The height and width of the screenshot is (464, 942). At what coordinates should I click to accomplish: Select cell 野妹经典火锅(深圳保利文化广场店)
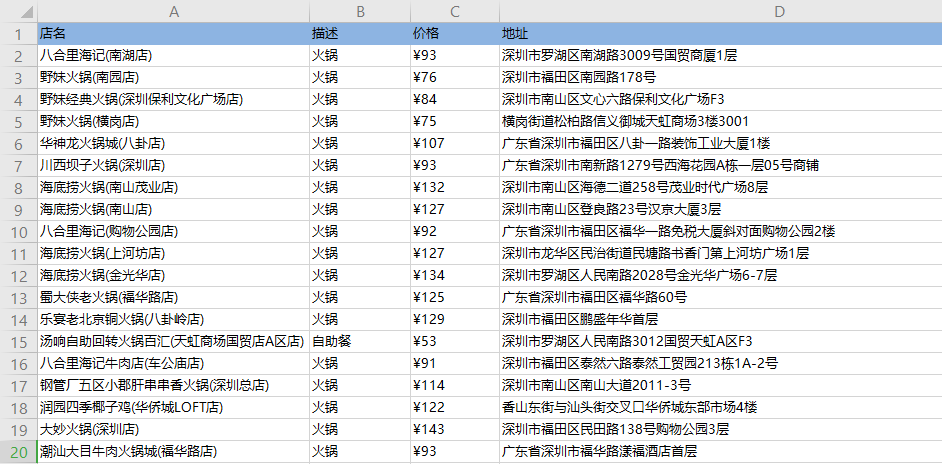[x=174, y=100]
